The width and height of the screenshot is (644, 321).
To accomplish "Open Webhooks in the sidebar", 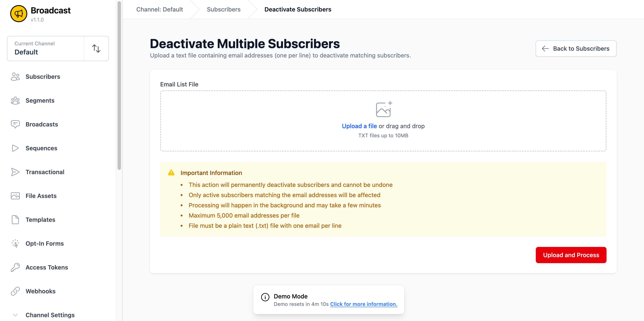I will (x=40, y=291).
